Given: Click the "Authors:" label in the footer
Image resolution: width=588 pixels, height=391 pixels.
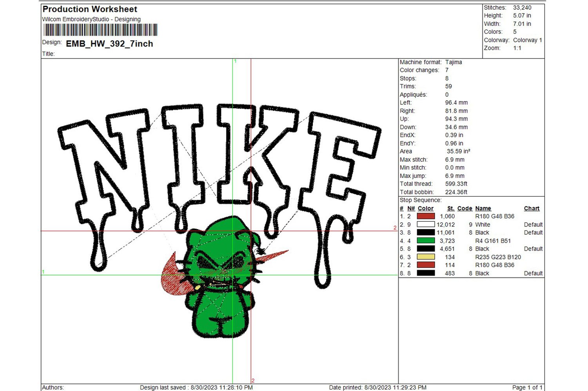Looking at the screenshot, I should 53,387.
